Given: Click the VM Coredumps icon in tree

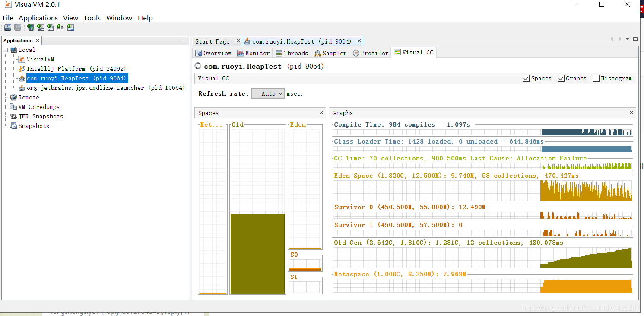Looking at the screenshot, I should point(13,107).
